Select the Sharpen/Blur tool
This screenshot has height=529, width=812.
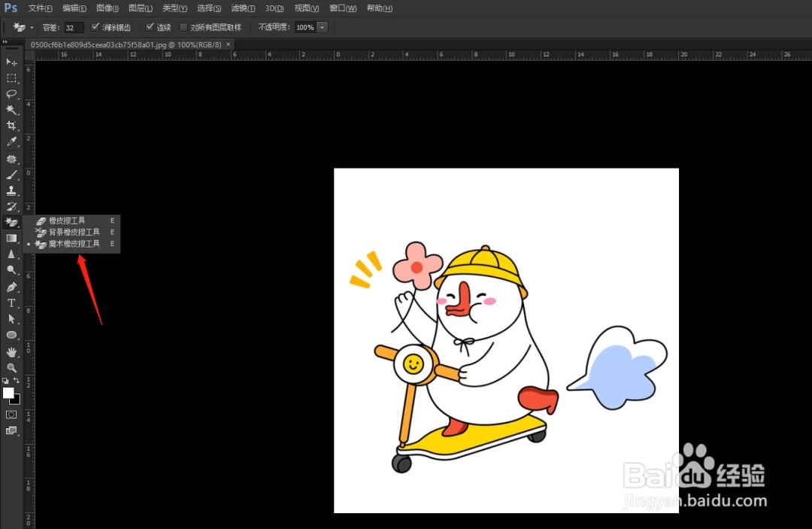click(11, 254)
